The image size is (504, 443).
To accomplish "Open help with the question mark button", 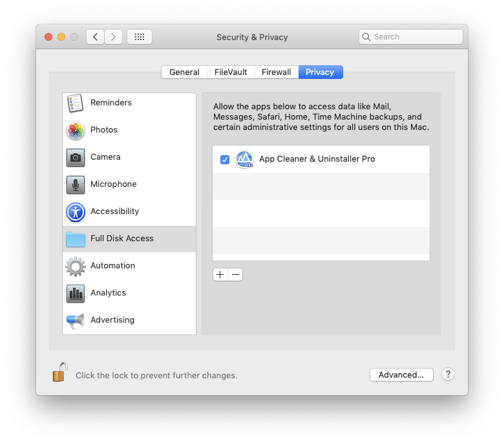I will (x=448, y=374).
